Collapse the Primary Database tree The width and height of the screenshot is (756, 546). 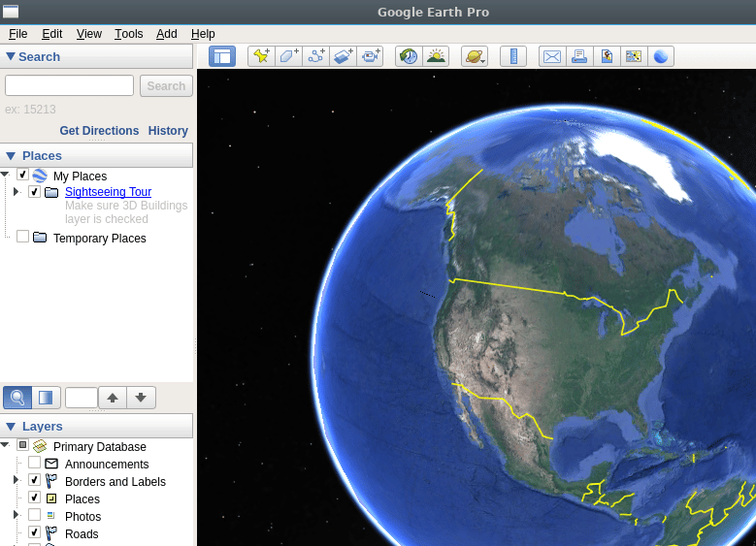[5, 445]
